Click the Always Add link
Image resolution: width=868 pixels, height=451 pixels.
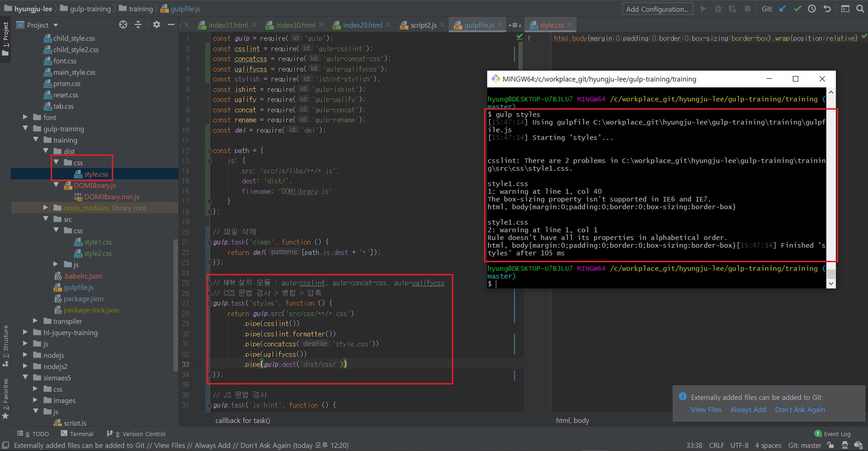click(x=748, y=410)
